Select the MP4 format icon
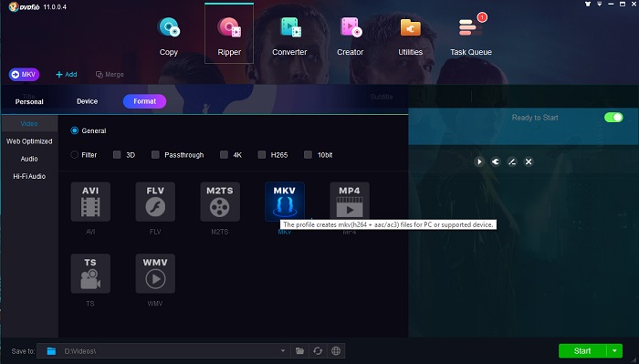The width and height of the screenshot is (639, 364). [350, 202]
